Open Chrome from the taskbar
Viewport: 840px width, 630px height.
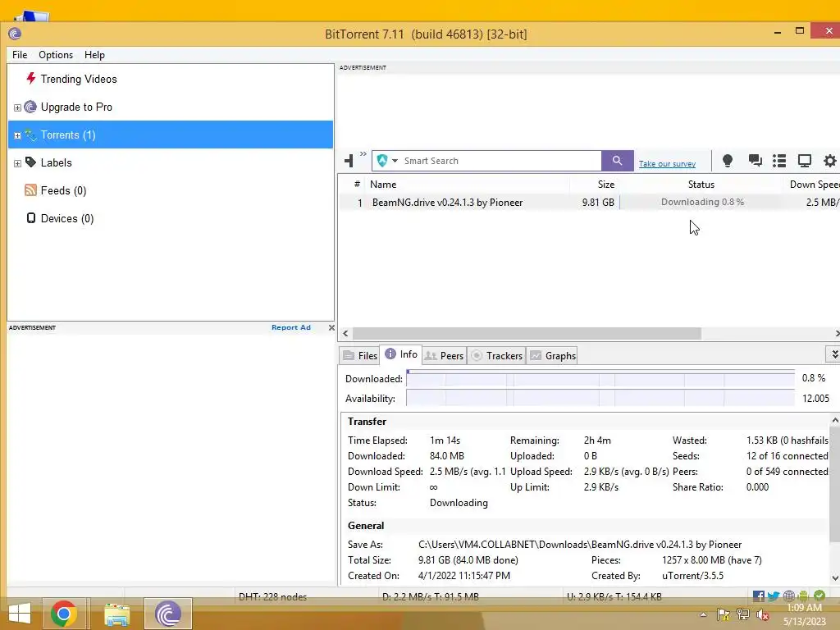(64, 614)
